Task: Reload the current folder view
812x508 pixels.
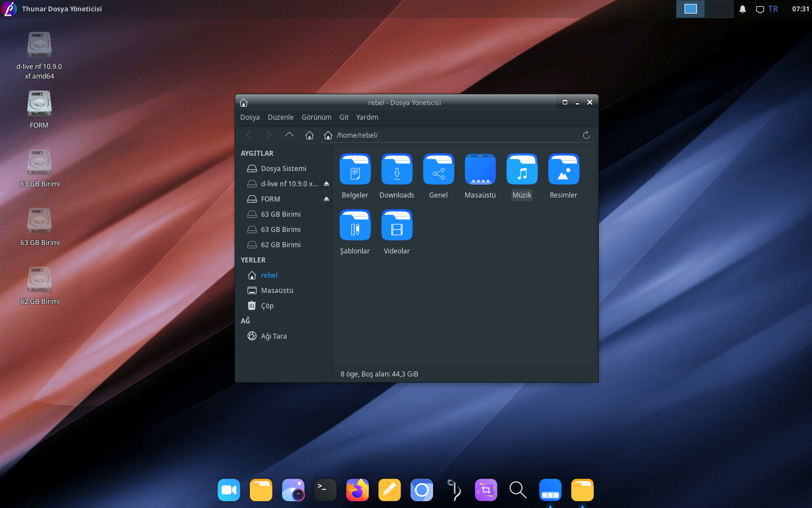Action: click(586, 135)
